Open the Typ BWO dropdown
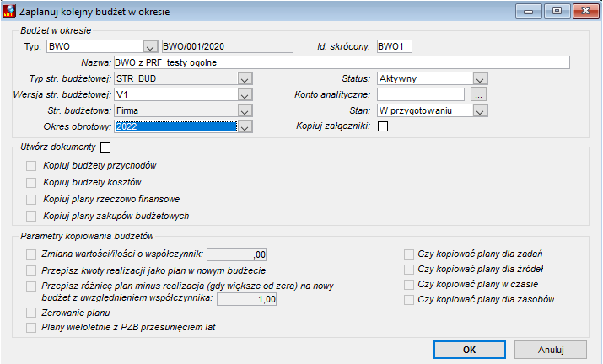The height and width of the screenshot is (364, 603). pos(150,47)
